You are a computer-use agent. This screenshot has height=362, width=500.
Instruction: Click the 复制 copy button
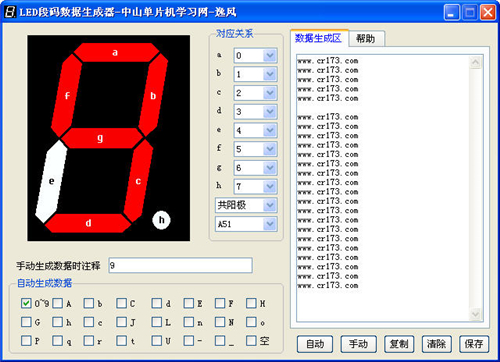pos(399,344)
